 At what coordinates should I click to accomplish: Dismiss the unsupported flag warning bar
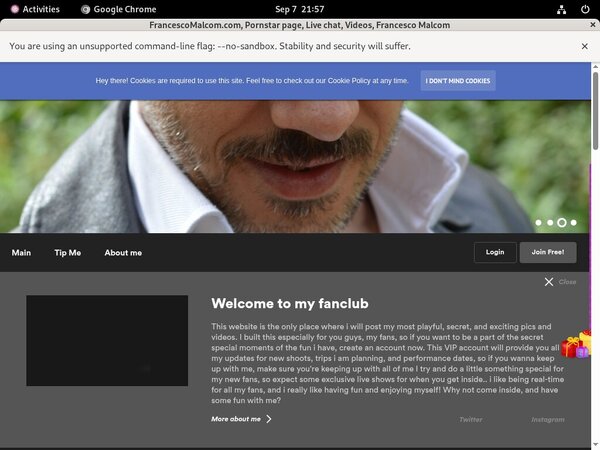pyautogui.click(x=585, y=46)
